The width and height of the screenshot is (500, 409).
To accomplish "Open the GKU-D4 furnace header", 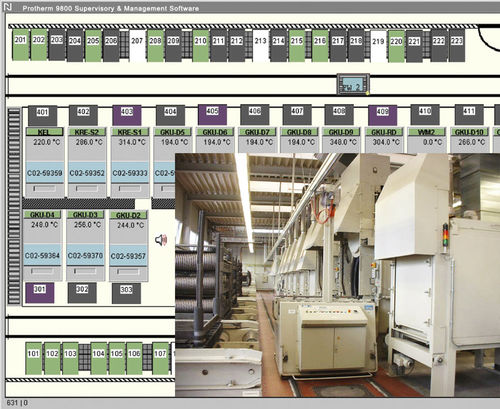I will click(x=42, y=215).
